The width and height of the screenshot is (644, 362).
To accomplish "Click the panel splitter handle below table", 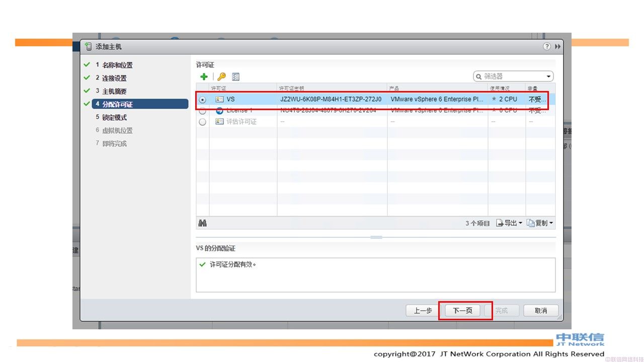I will pyautogui.click(x=376, y=237).
